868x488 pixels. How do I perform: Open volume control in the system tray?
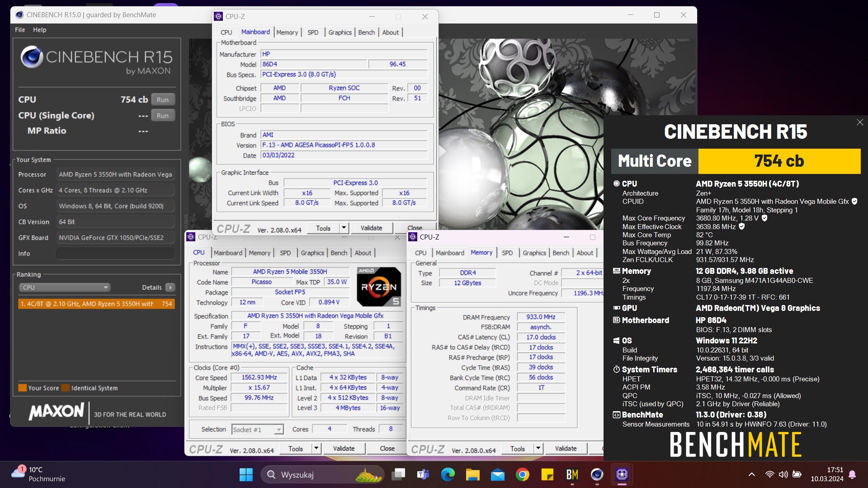(783, 474)
